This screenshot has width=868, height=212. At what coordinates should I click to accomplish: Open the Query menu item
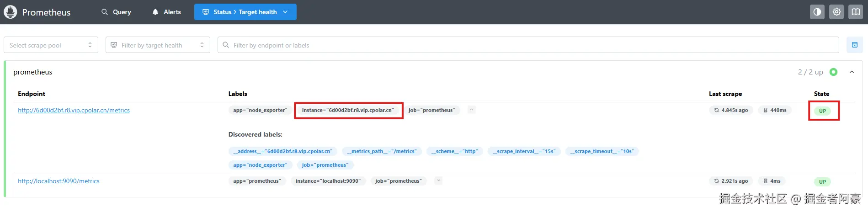coord(116,12)
